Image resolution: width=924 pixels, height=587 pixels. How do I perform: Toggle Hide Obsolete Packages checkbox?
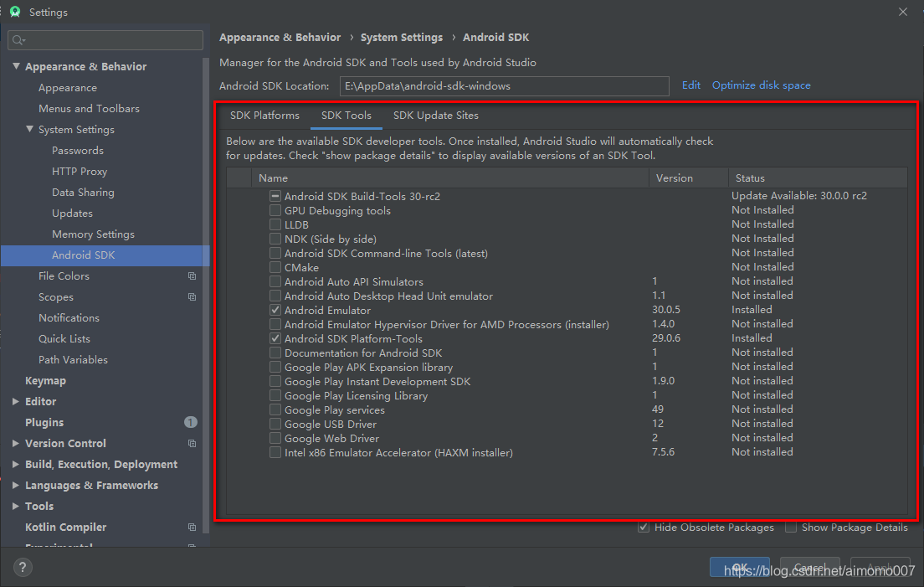click(x=644, y=527)
